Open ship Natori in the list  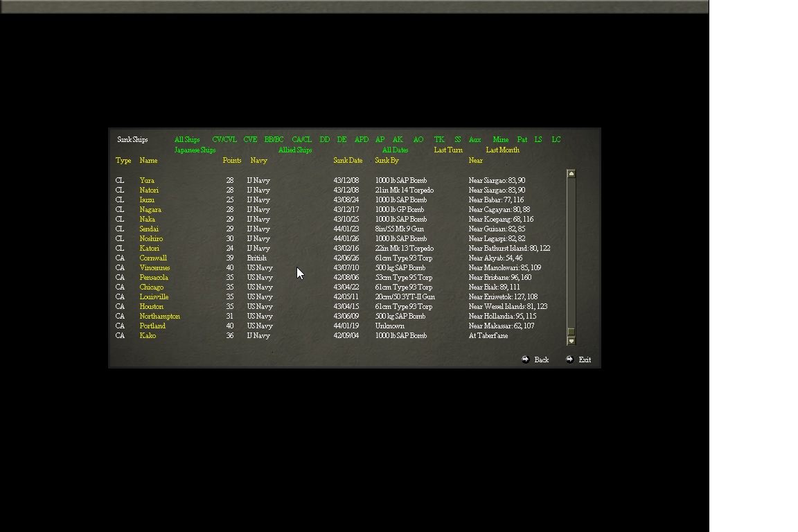coord(149,190)
